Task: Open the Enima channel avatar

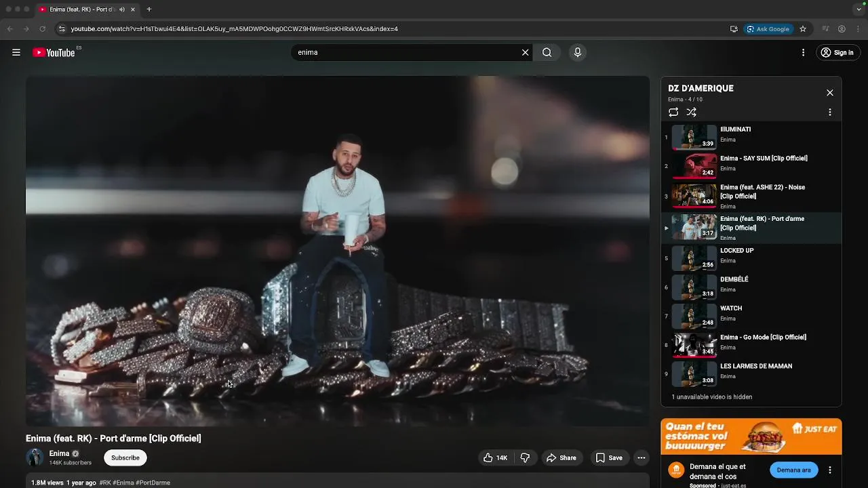Action: [35, 457]
